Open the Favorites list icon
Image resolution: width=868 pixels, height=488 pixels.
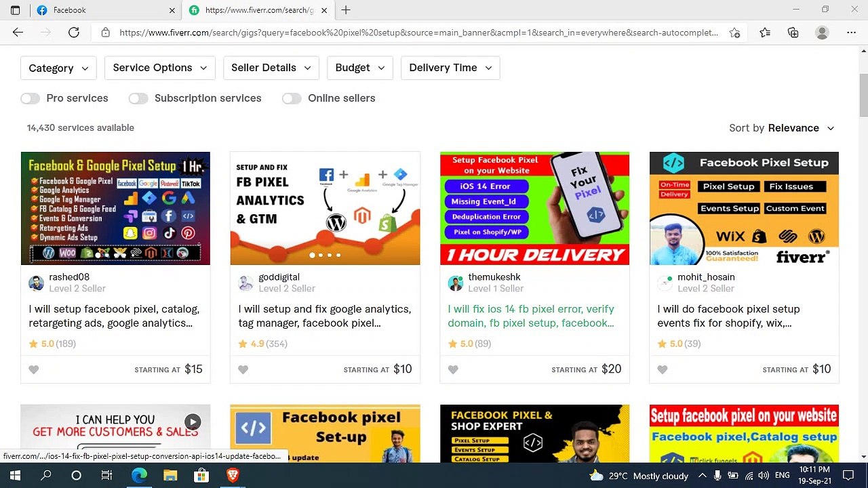point(765,33)
